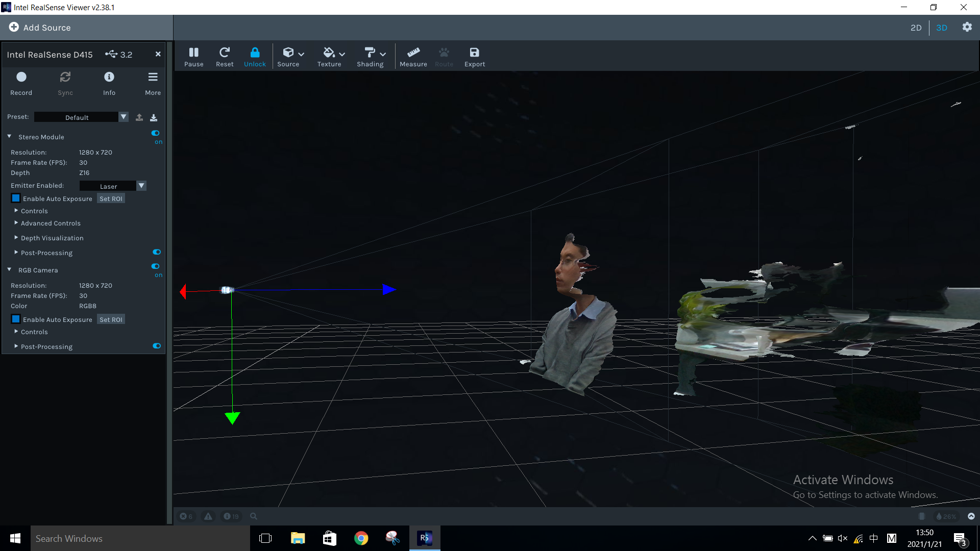Set ROI for the Stereo Module
The height and width of the screenshot is (551, 980).
[x=111, y=198]
